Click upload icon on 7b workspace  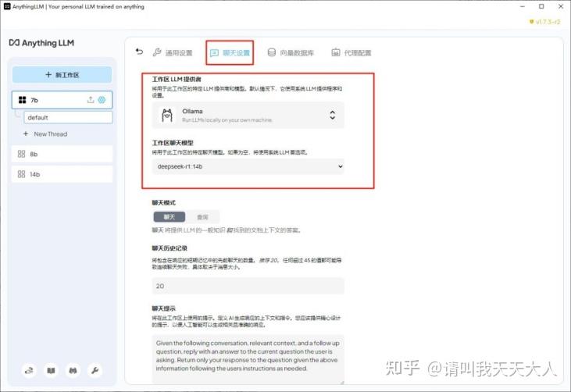91,100
